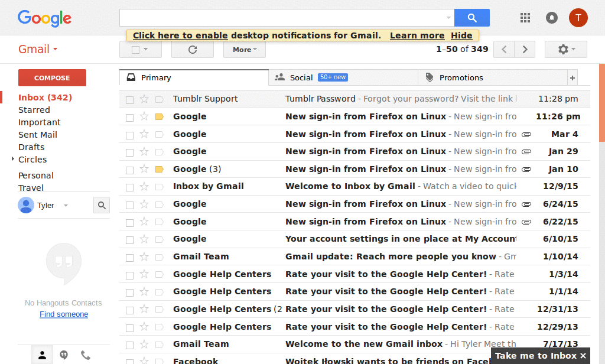
Task: Go to newer messages arrow
Action: coord(504,50)
